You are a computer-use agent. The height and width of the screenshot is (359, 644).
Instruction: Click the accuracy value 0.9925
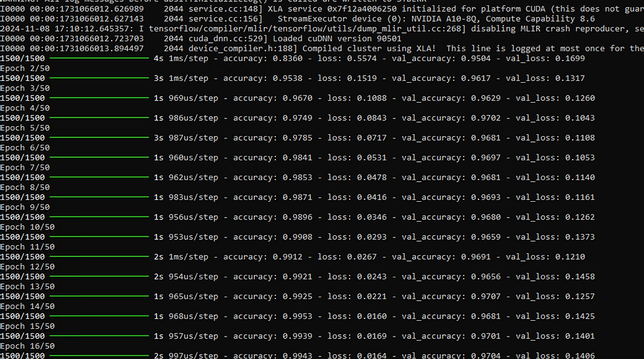click(x=297, y=296)
